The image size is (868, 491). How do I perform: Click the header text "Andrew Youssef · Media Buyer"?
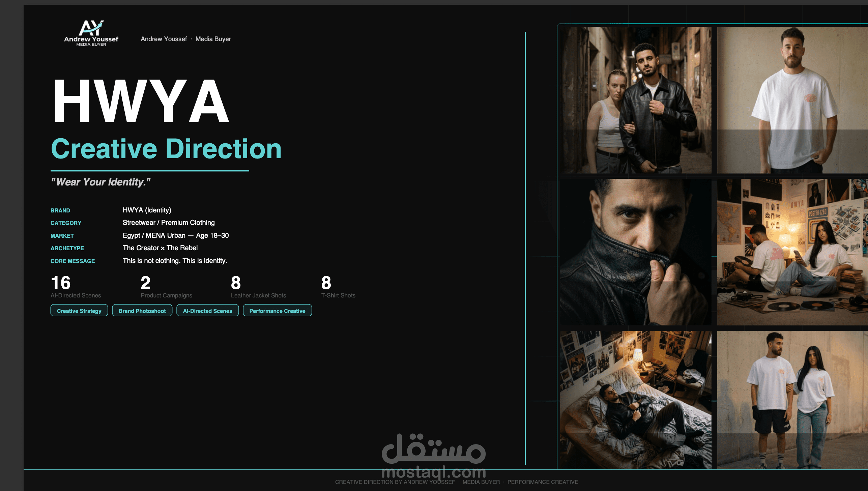186,39
